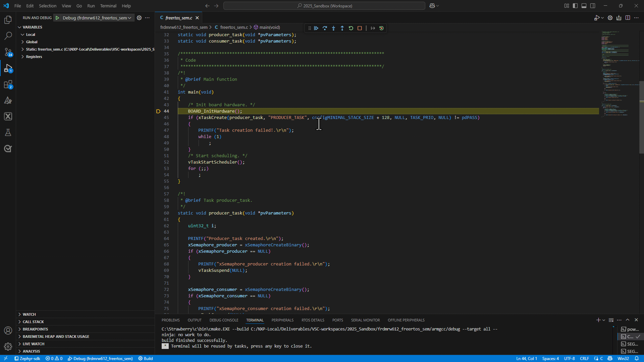Toggle the bottom panel layout icon

tap(584, 6)
